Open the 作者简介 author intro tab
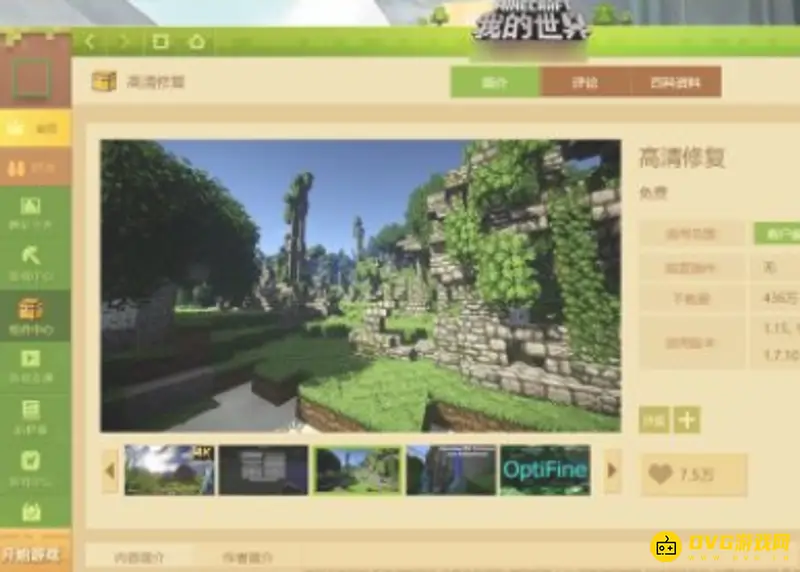 [247, 557]
